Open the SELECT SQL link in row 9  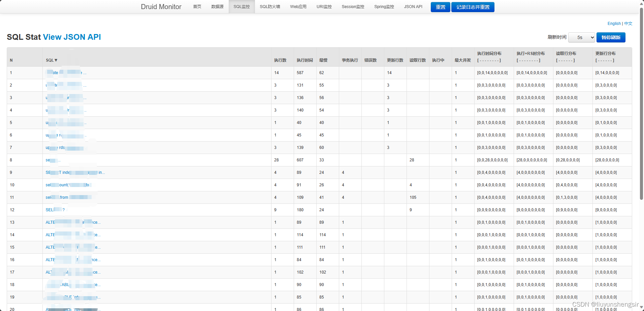(x=75, y=173)
